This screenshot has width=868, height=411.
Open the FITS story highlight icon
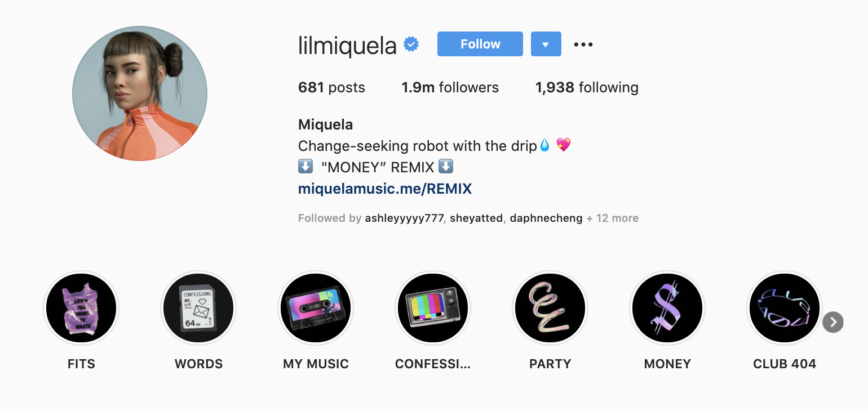(x=81, y=308)
